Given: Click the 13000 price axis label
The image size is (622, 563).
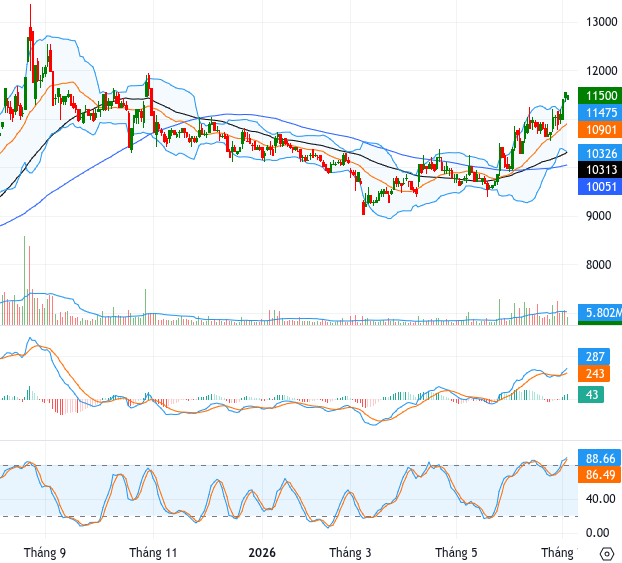Looking at the screenshot, I should 601,22.
